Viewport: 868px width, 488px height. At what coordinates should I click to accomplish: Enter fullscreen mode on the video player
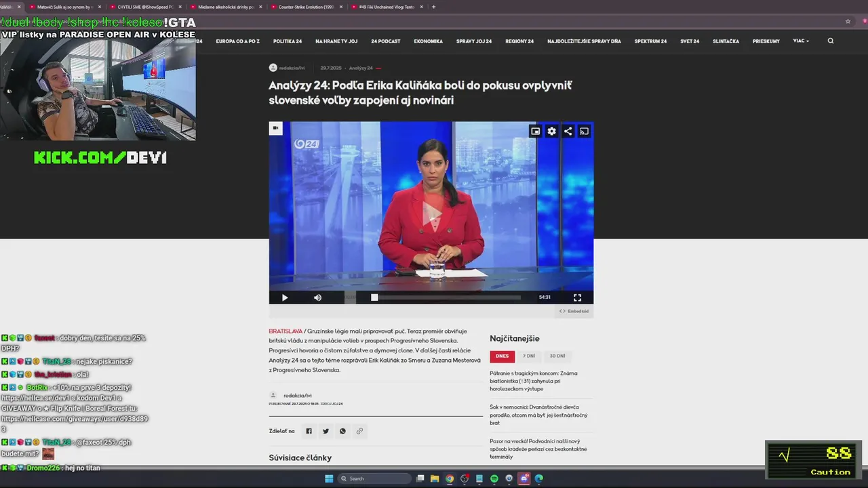click(x=577, y=298)
